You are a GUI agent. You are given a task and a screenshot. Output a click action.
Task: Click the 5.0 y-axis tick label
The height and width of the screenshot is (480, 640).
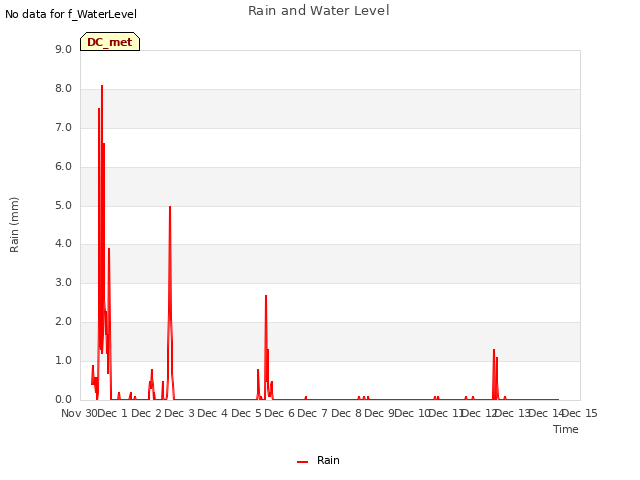coord(64,206)
